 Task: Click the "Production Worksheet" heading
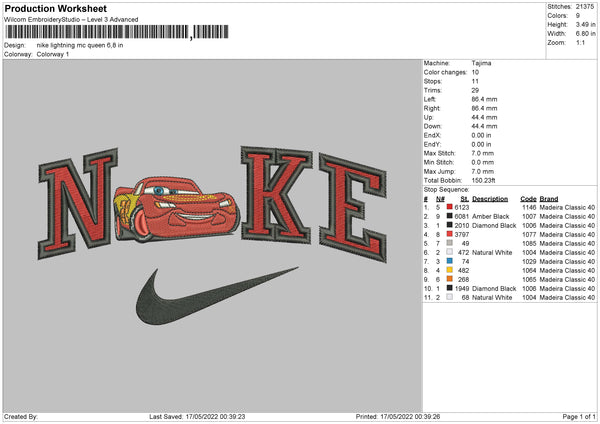click(x=55, y=8)
